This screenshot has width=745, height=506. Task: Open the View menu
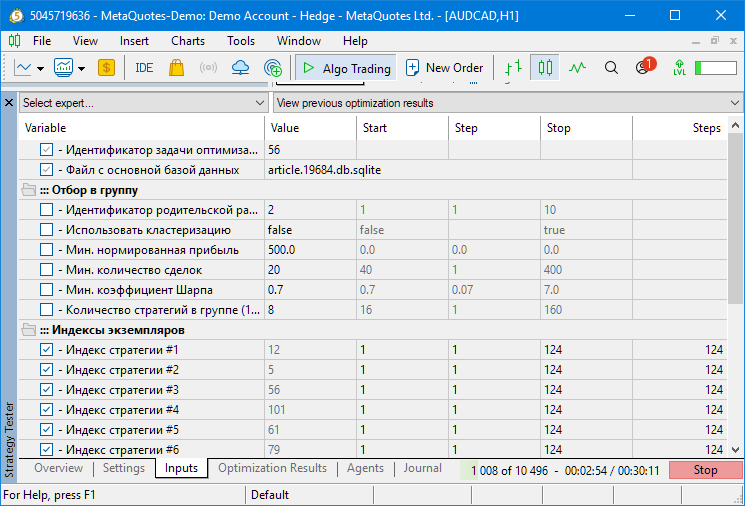[x=85, y=41]
